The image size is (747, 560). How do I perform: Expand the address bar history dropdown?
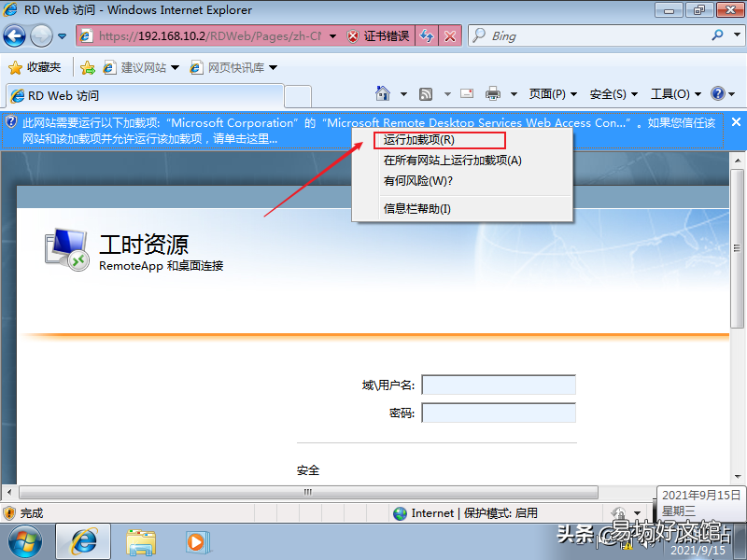click(333, 36)
